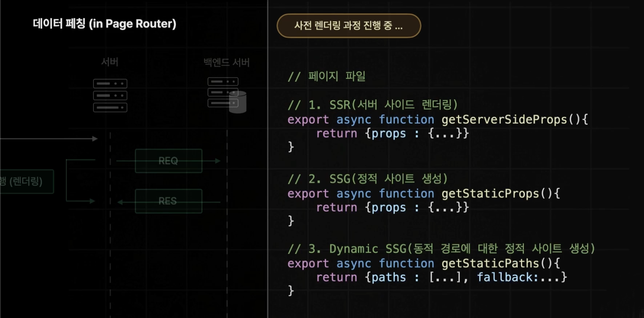Click the 백엔드 서버 database server icon
The width and height of the screenshot is (644, 318).
(227, 95)
